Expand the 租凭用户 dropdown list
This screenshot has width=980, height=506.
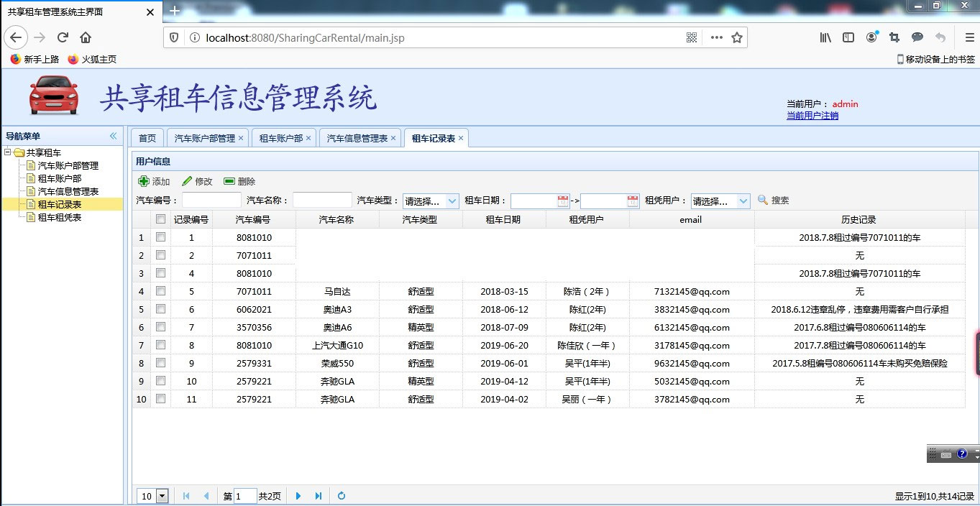tap(720, 201)
